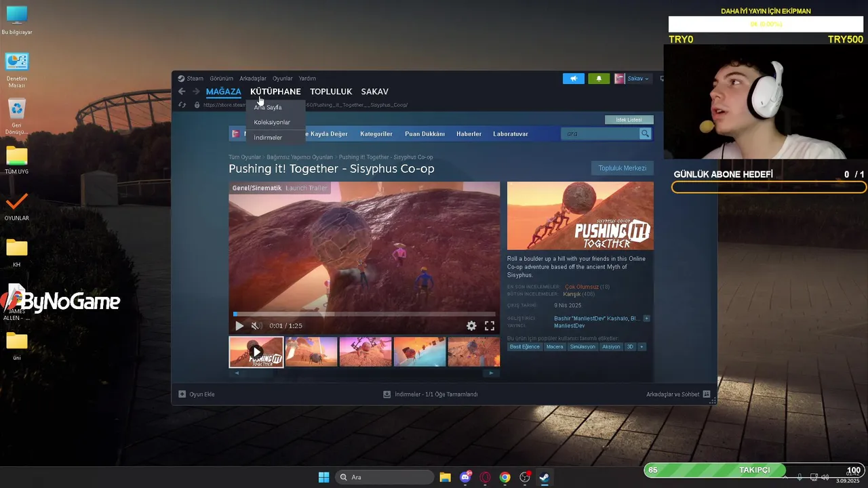Play the trailer video
This screenshot has width=868, height=488.
(x=239, y=326)
